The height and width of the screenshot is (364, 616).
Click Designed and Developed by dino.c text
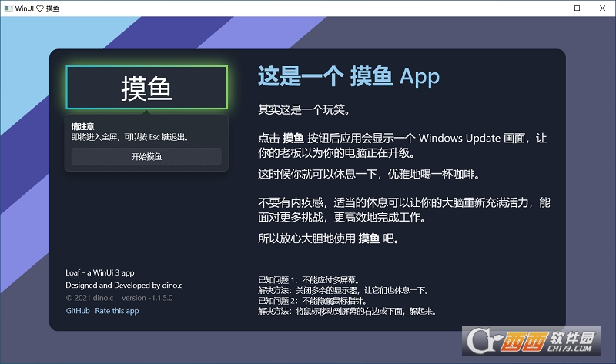pyautogui.click(x=124, y=285)
